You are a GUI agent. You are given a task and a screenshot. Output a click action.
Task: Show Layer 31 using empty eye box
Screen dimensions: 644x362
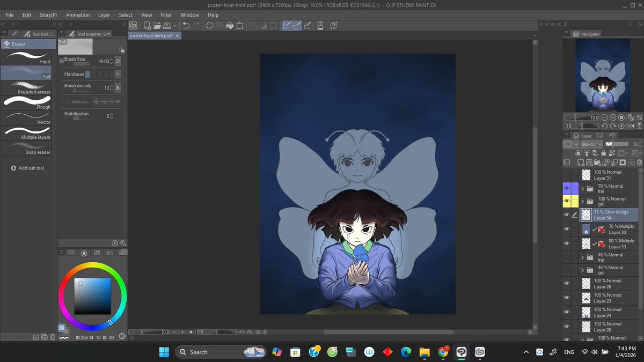click(x=566, y=175)
